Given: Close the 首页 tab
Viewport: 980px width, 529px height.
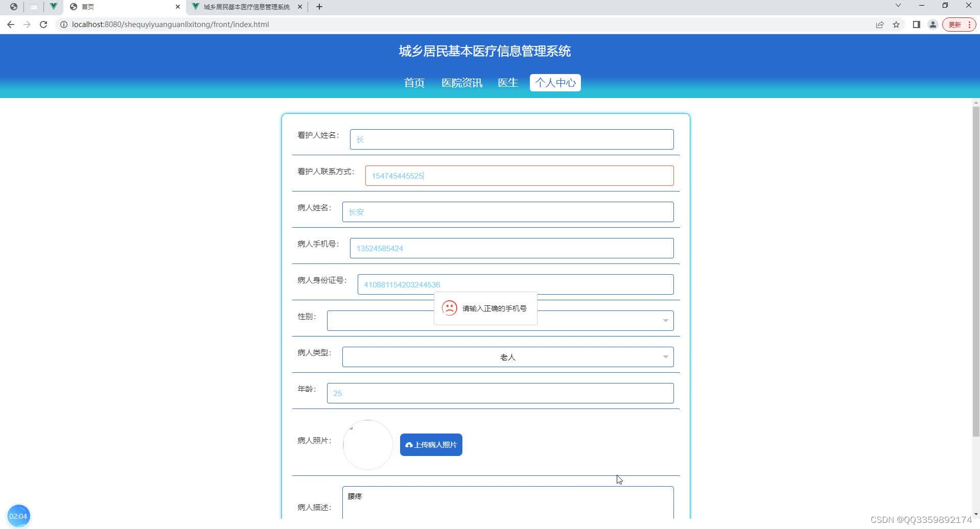Looking at the screenshot, I should coord(178,7).
